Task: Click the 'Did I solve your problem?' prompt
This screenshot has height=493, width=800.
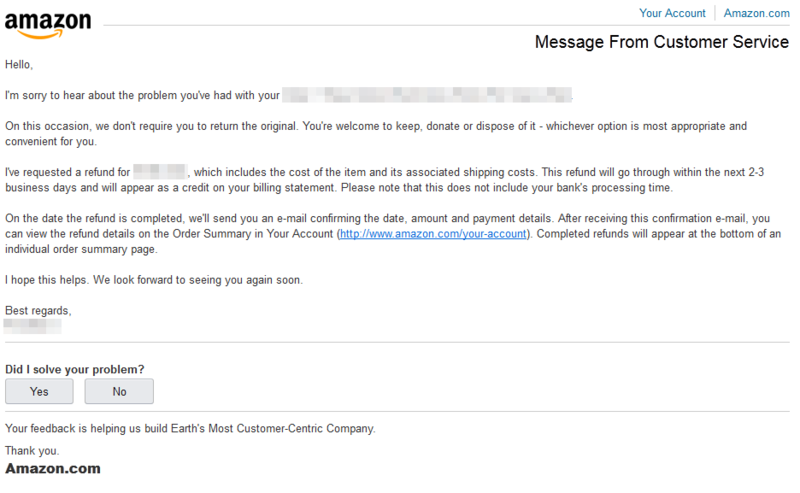Action: [74, 369]
